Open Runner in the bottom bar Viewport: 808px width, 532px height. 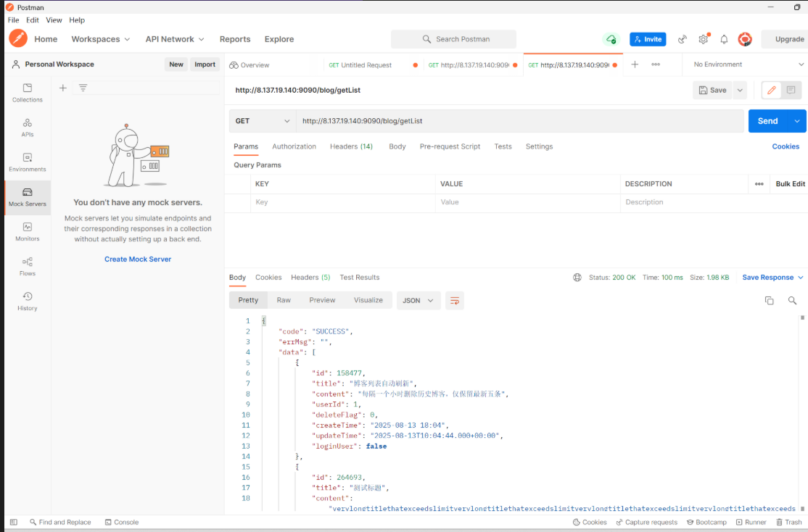point(751,522)
